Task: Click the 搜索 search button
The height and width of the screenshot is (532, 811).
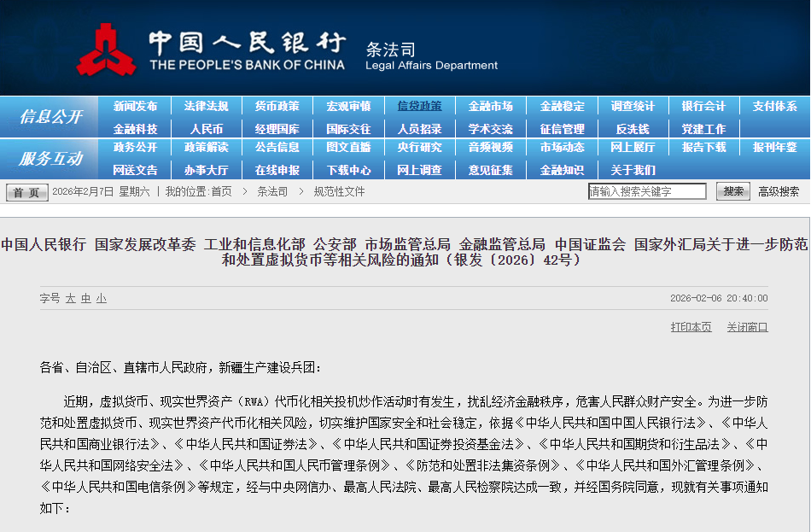Action: [733, 191]
